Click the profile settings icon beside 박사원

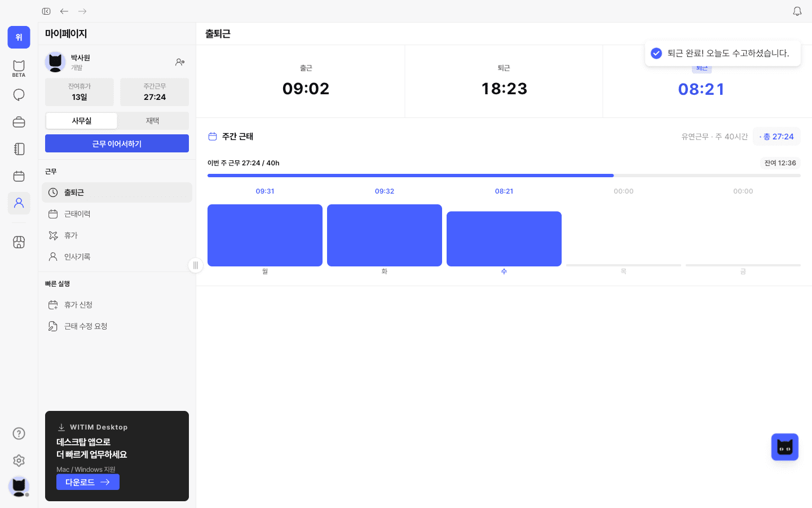tap(180, 62)
